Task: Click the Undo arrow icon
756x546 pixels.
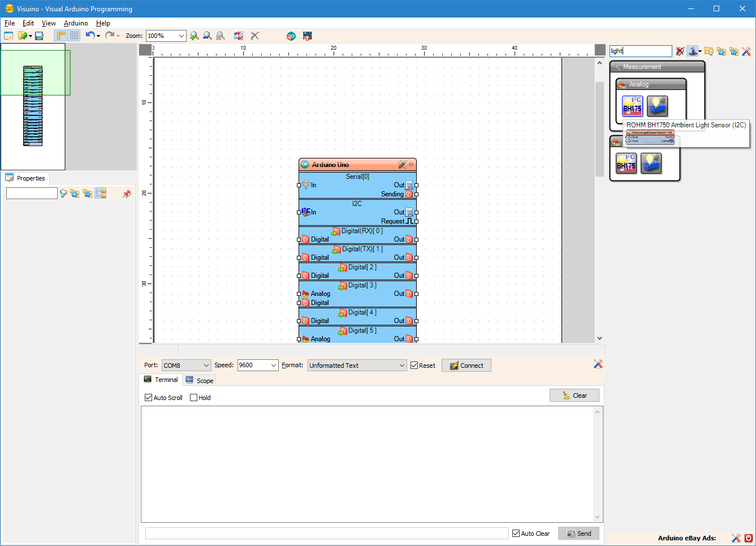Action: point(90,35)
